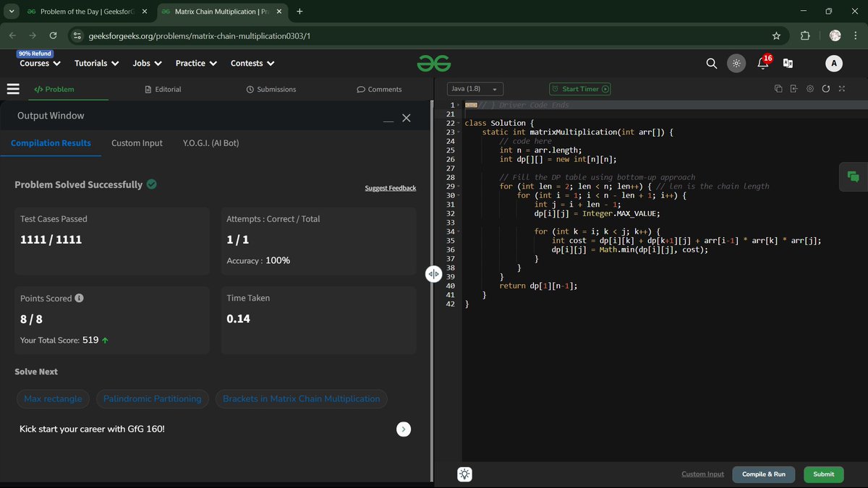Open Palindromic Partitioning suggested problem
Viewport: 868px width, 488px height.
tap(153, 399)
